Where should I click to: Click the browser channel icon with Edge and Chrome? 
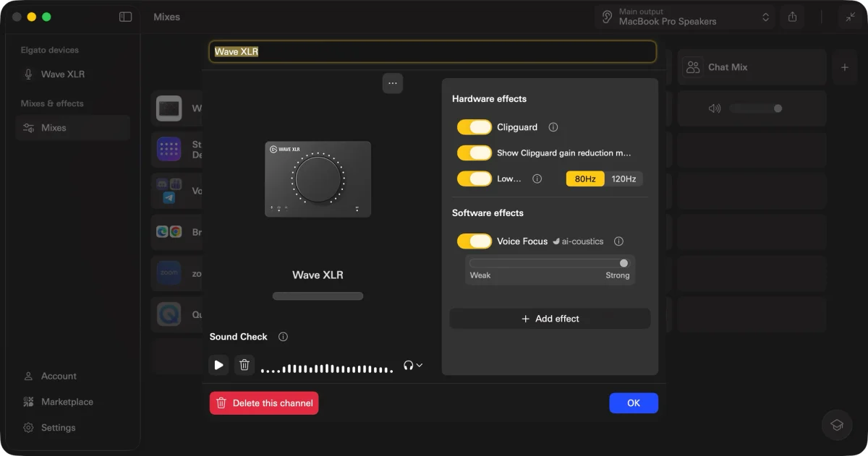[169, 232]
